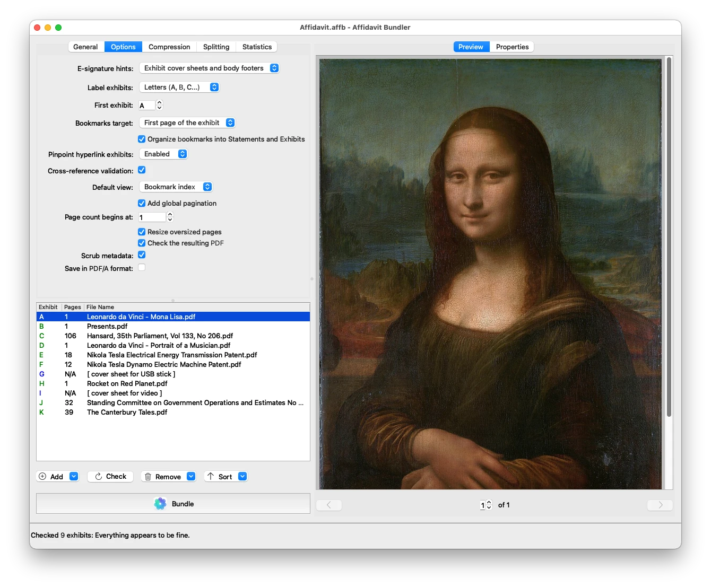This screenshot has width=711, height=588.
Task: Go to the previous preview page
Action: (329, 505)
